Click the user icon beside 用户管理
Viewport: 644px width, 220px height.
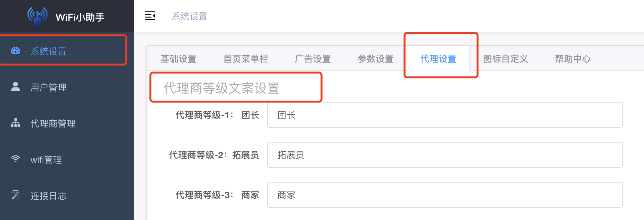click(16, 86)
